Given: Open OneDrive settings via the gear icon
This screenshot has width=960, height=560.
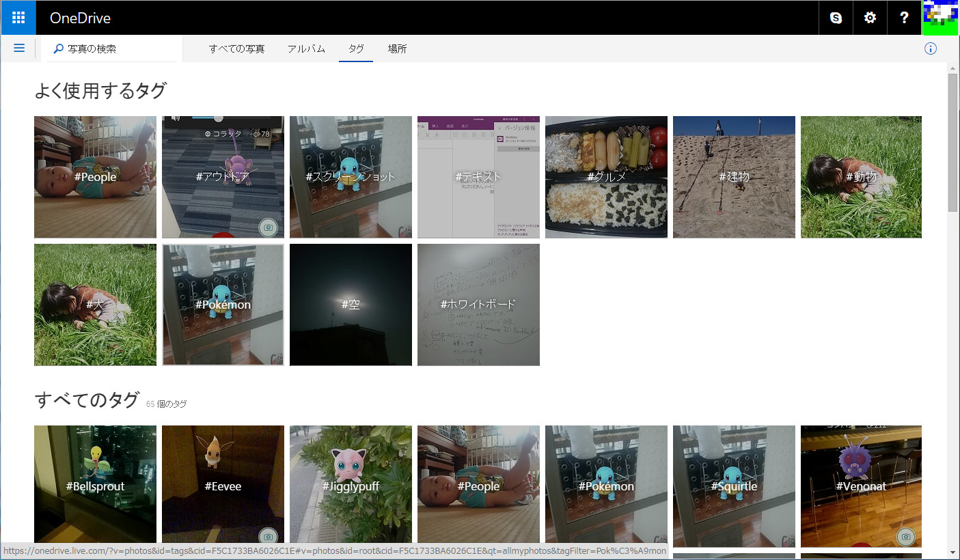Looking at the screenshot, I should (869, 17).
